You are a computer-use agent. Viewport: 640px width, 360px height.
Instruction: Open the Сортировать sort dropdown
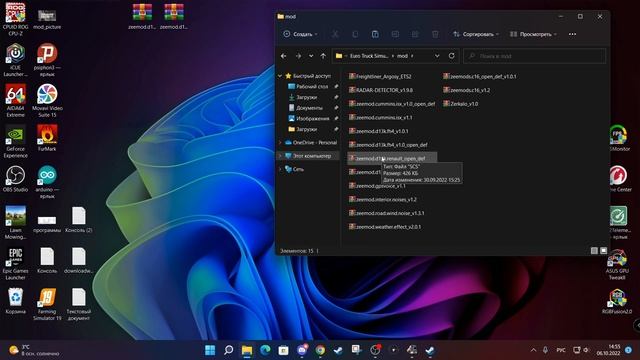click(x=476, y=34)
